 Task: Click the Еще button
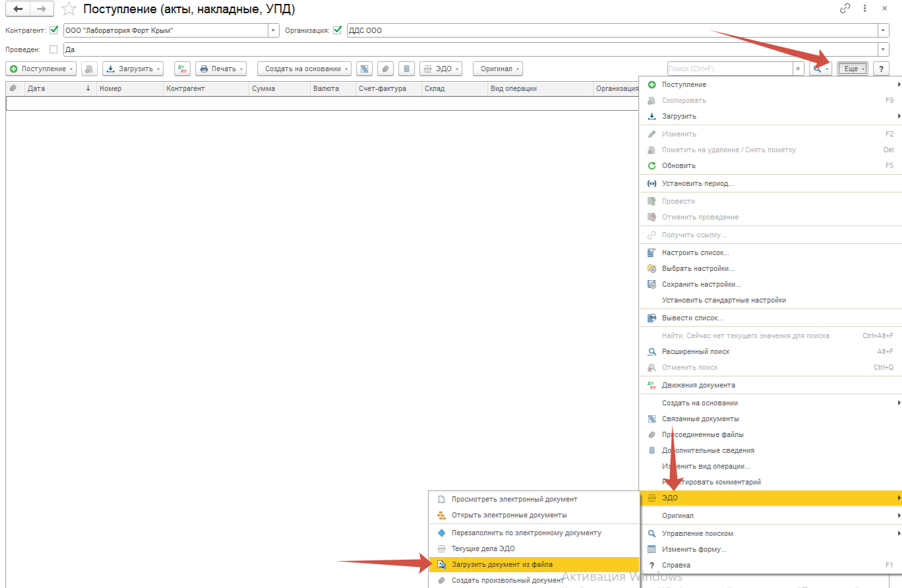(853, 69)
